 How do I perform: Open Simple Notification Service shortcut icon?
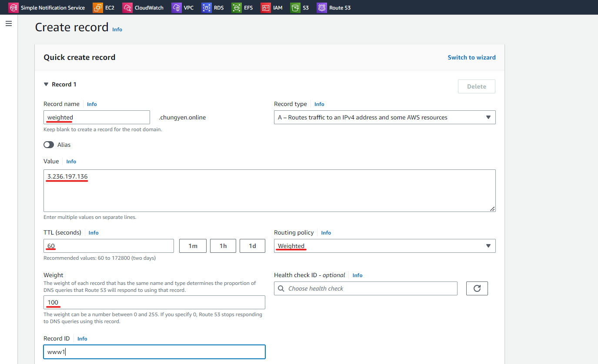click(x=13, y=7)
